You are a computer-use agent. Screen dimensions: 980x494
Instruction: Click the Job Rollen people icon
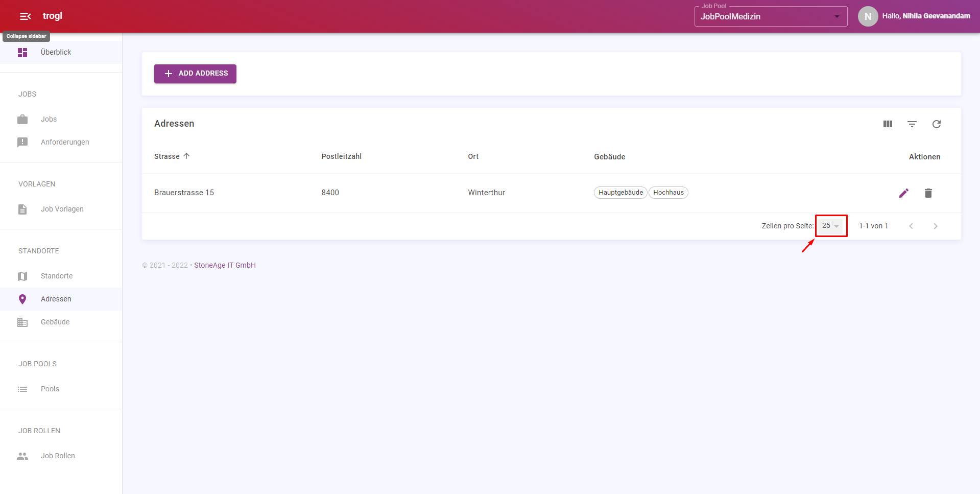[22, 456]
